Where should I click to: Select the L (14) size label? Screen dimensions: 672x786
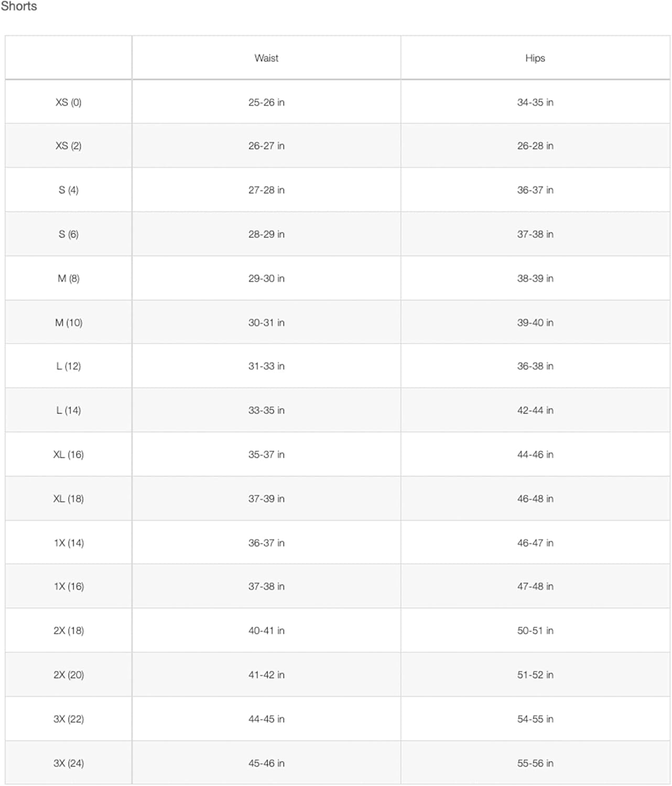69,410
